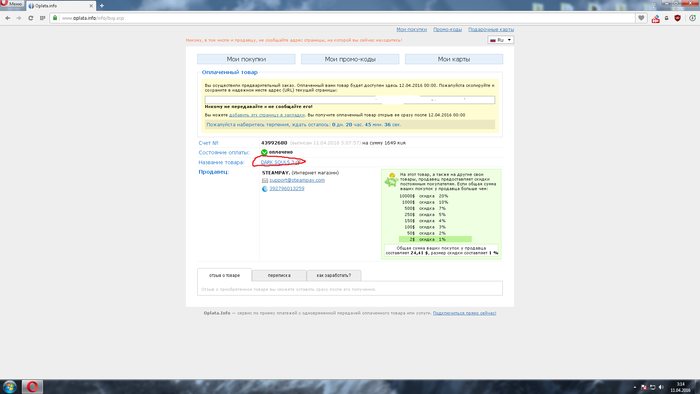Close the Oplata.info tab
The image size is (700, 394).
click(91, 6)
